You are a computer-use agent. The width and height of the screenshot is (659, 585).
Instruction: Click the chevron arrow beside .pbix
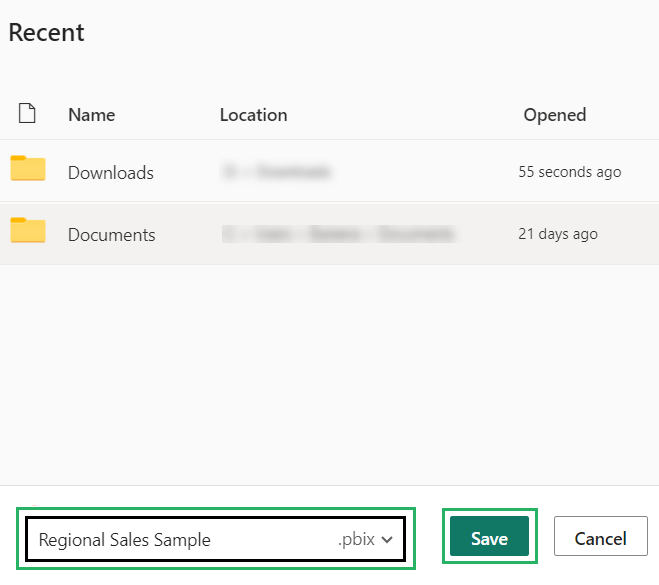387,540
